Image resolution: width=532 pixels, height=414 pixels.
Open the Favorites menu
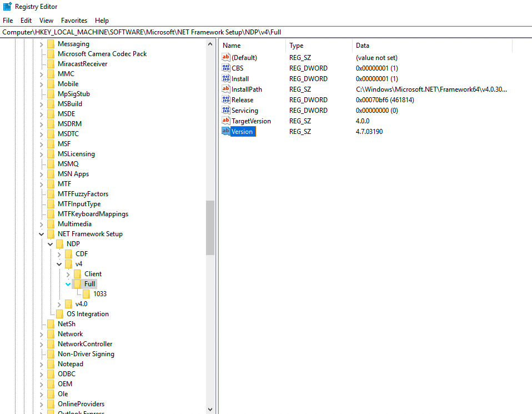tap(74, 21)
